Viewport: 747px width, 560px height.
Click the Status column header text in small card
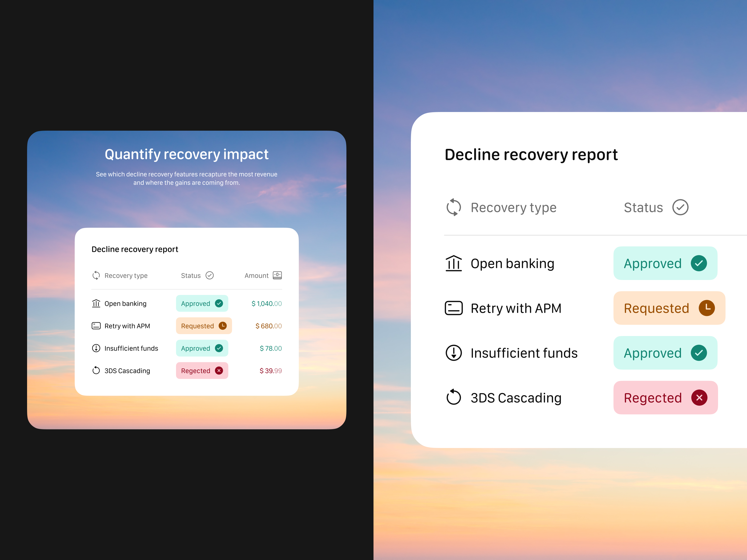click(191, 275)
